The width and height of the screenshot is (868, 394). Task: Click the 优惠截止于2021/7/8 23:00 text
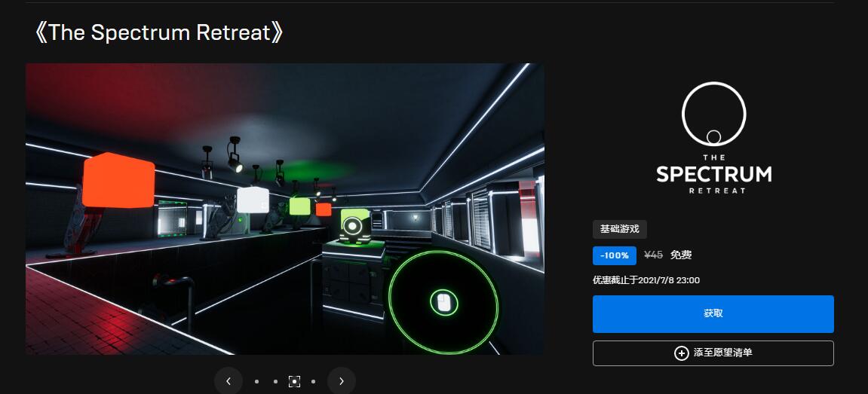click(646, 280)
